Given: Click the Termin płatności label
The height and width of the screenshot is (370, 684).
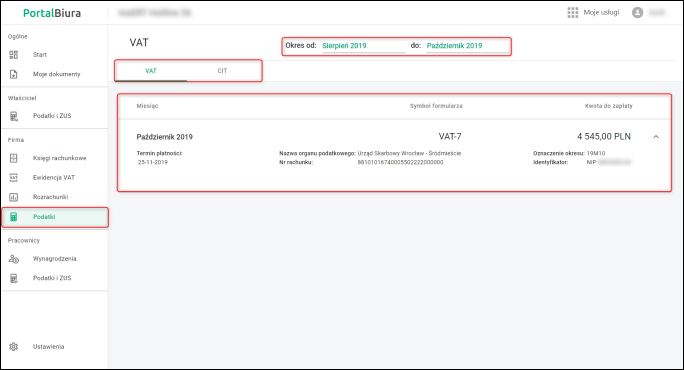Looking at the screenshot, I should tap(159, 154).
